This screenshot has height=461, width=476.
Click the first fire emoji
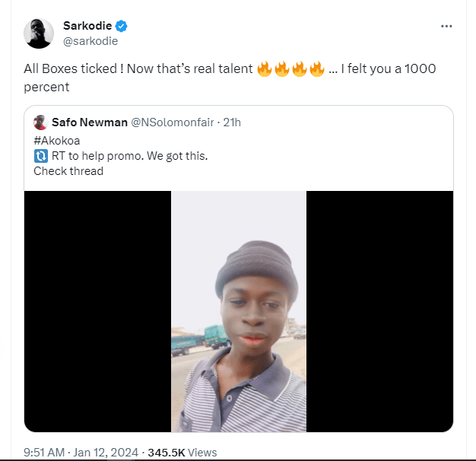[x=265, y=71]
